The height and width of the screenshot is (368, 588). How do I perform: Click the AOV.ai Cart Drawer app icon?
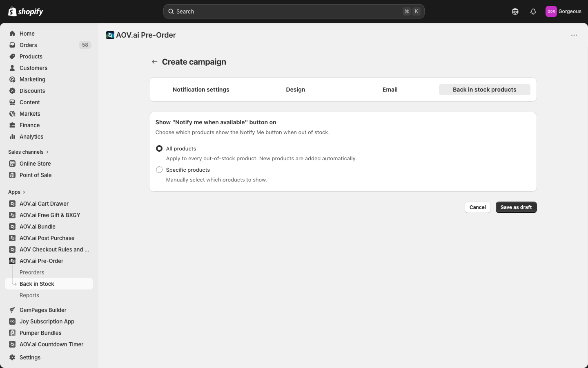12,204
